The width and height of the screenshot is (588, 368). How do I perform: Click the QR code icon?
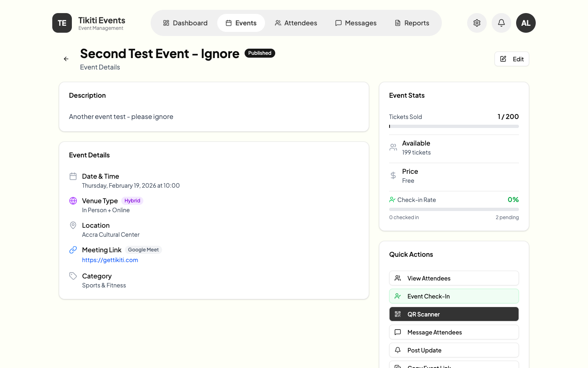398,314
